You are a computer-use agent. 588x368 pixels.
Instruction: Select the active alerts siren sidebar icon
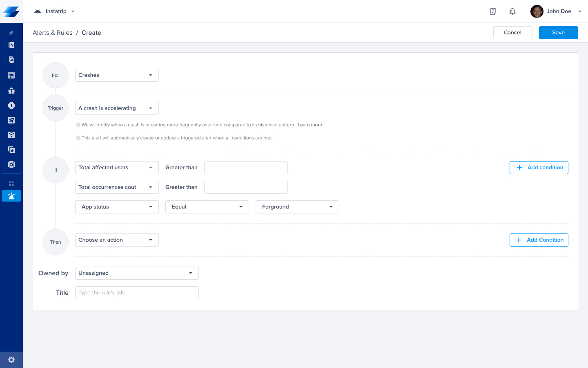coord(11,196)
